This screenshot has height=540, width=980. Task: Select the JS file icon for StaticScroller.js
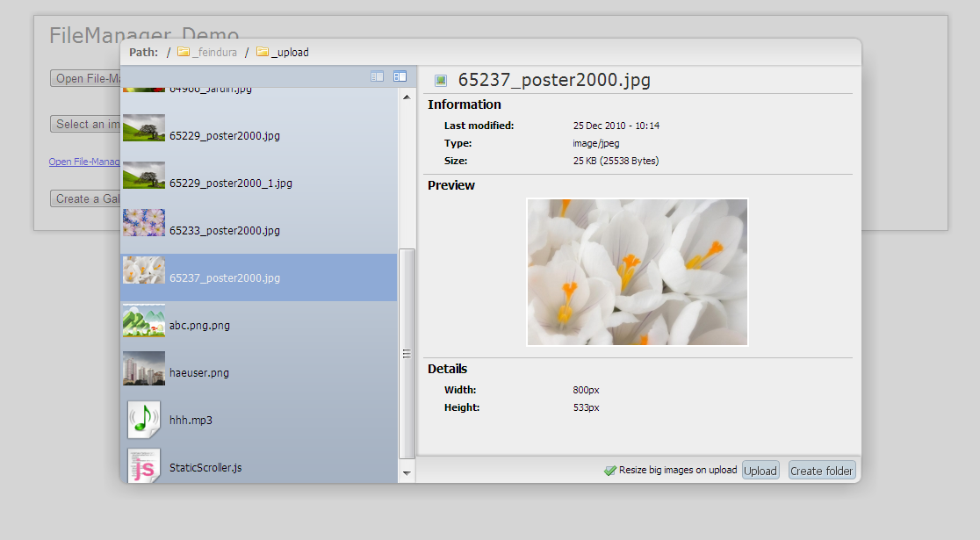(143, 467)
